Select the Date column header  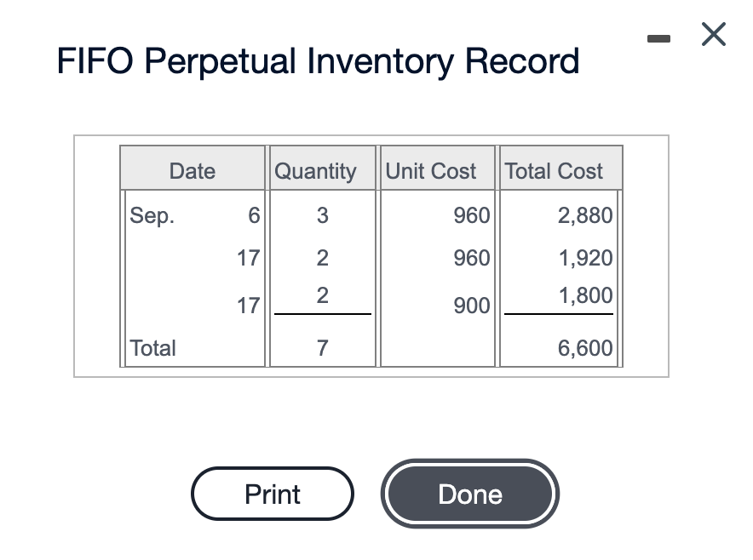[193, 170]
